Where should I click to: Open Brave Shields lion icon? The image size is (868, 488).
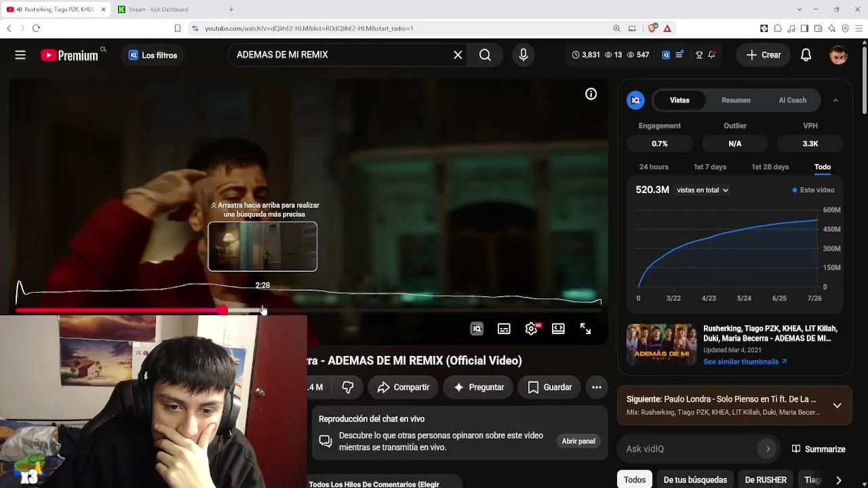(652, 28)
